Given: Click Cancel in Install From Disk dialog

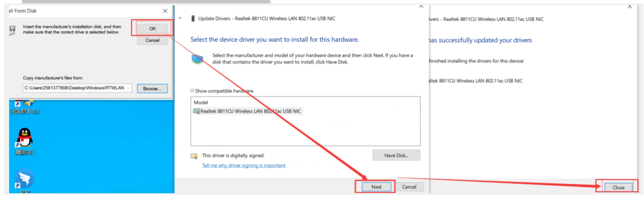Looking at the screenshot, I should 153,40.
